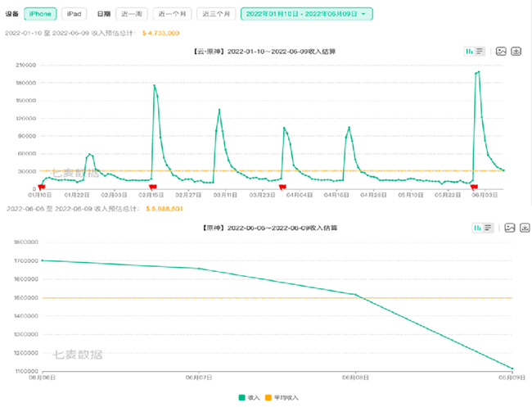Click the 06月09日 x-axis label
The image size is (532, 407).
[512, 378]
